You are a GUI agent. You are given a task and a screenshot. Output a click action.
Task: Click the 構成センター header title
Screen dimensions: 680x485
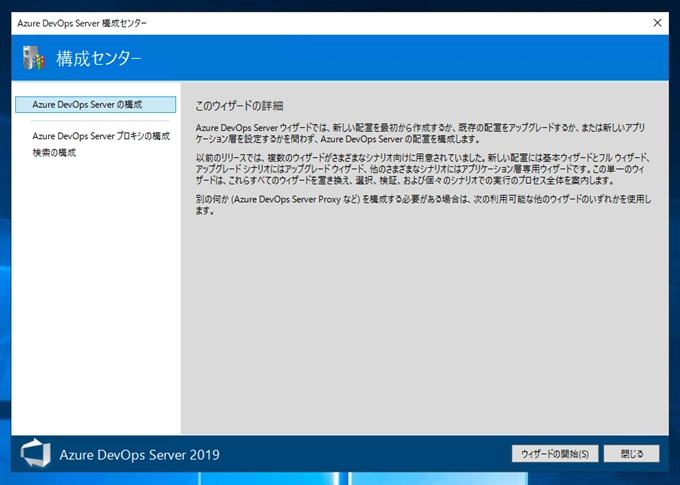[x=98, y=58]
